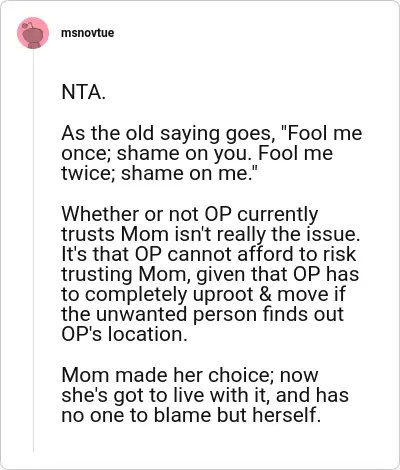Click the antenna on the Reddit Snoo avatar
This screenshot has width=400, height=470.
pyautogui.click(x=28, y=25)
